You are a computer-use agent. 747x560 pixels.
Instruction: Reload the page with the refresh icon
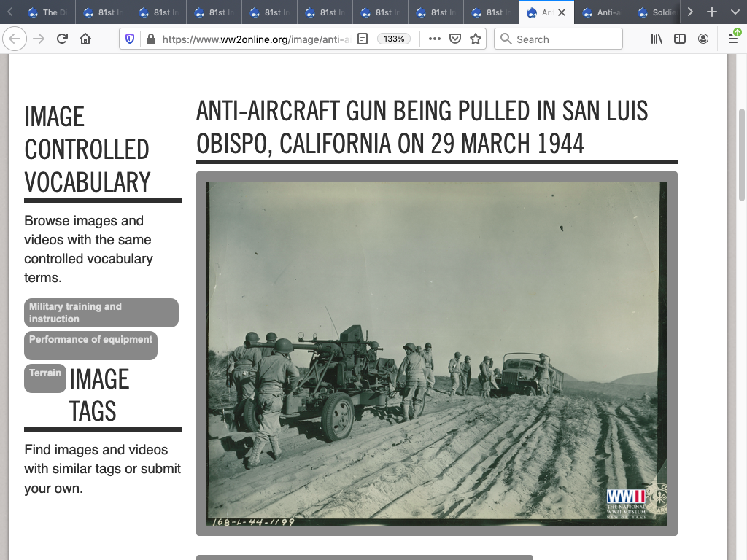point(63,39)
